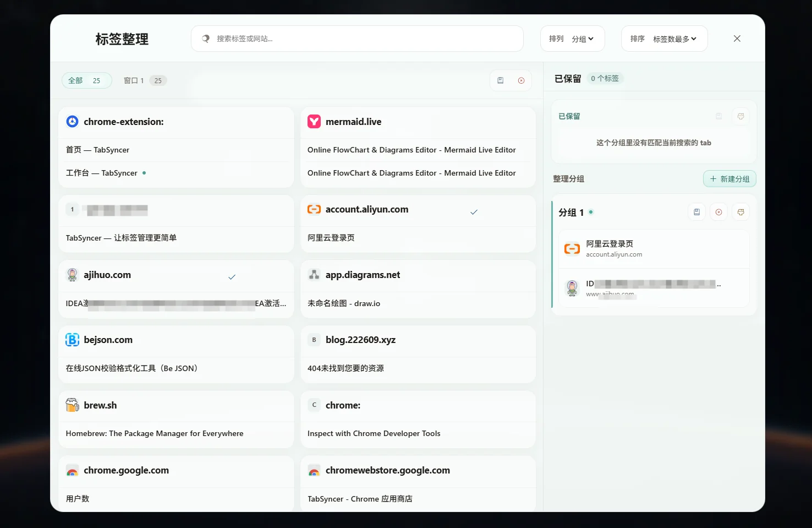Toggle the checkmark on the ajihuo.com card

coord(232,277)
